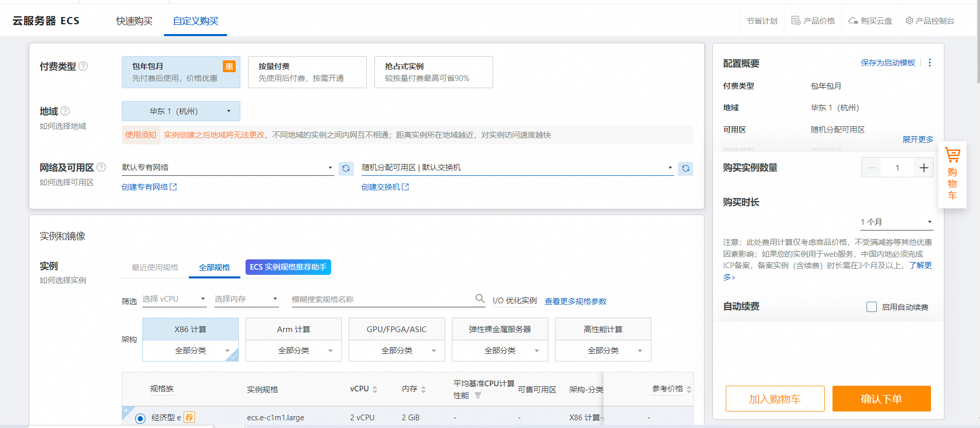The height and width of the screenshot is (428, 980).
Task: Decrease instance quantity with minus button
Action: [x=872, y=168]
